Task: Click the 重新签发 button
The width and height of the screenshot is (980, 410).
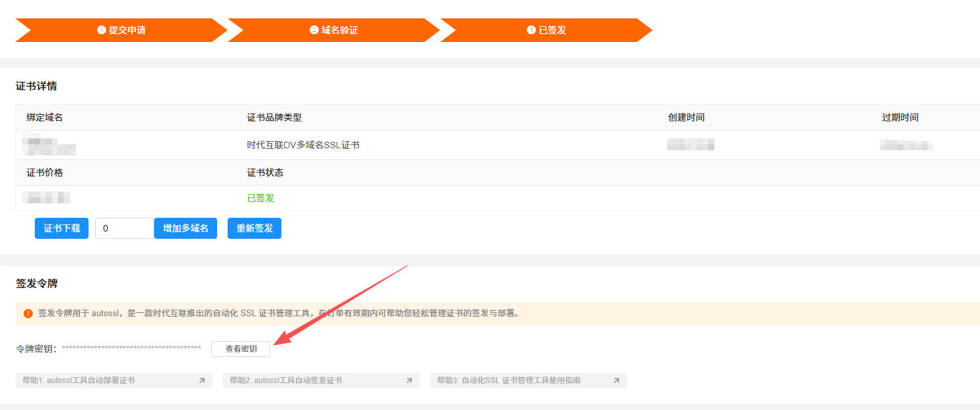Action: tap(255, 228)
